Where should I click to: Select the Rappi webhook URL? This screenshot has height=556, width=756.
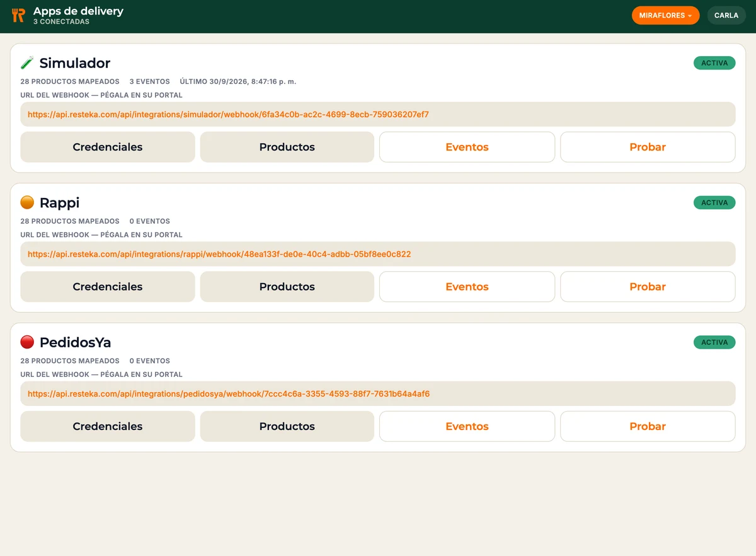coord(378,254)
